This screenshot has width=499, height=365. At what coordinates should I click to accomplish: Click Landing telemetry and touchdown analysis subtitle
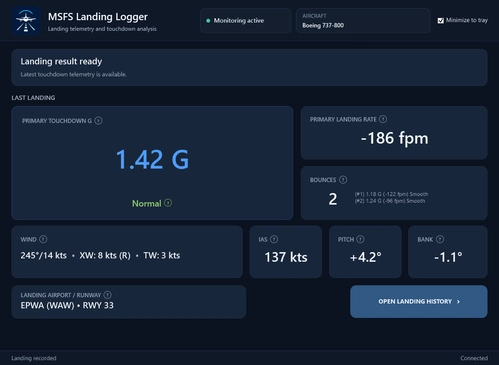coord(102,29)
